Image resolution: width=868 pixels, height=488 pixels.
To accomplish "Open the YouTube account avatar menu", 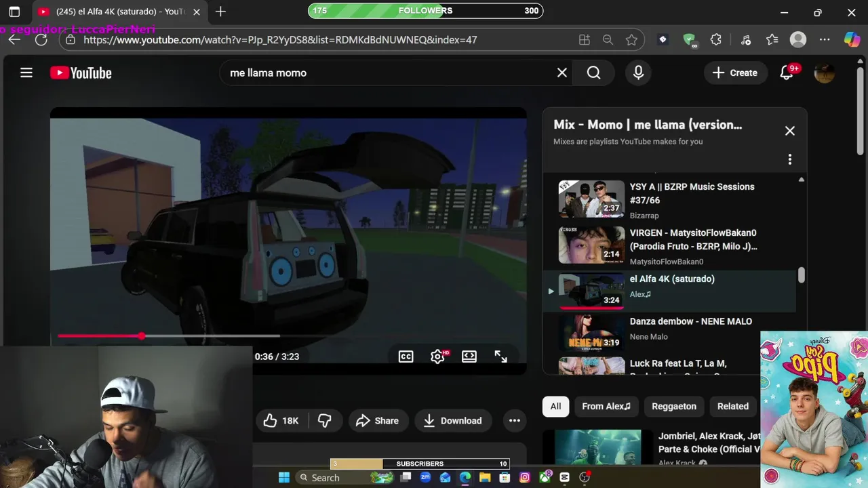I will pos(824,73).
